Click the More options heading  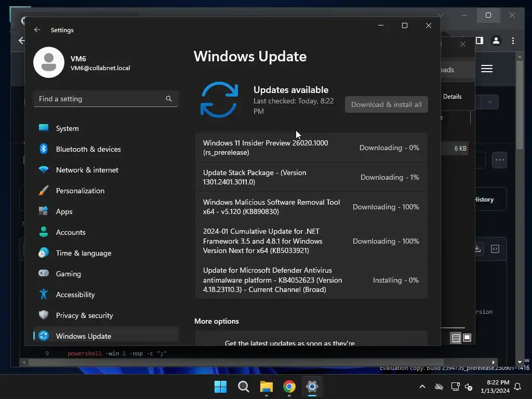click(217, 321)
